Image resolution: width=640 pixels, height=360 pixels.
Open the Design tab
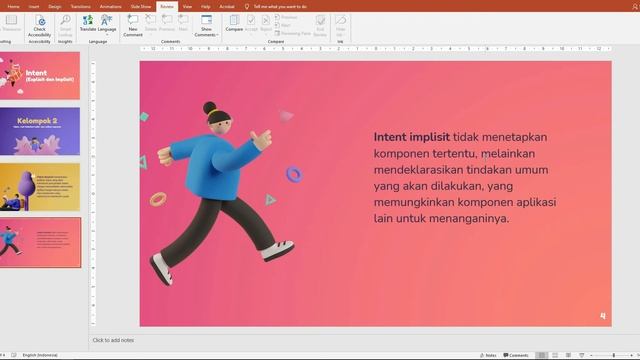[55, 7]
